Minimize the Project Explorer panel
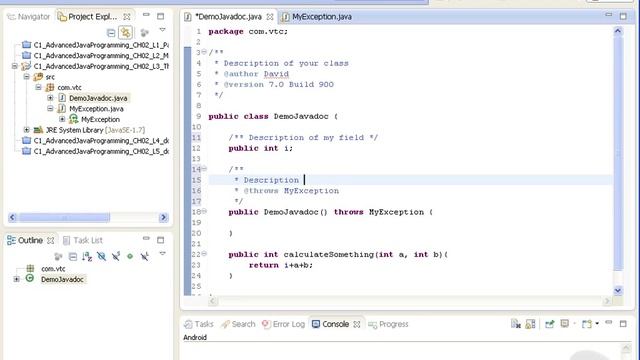Screen dimensions: 640x360 tap(146, 15)
